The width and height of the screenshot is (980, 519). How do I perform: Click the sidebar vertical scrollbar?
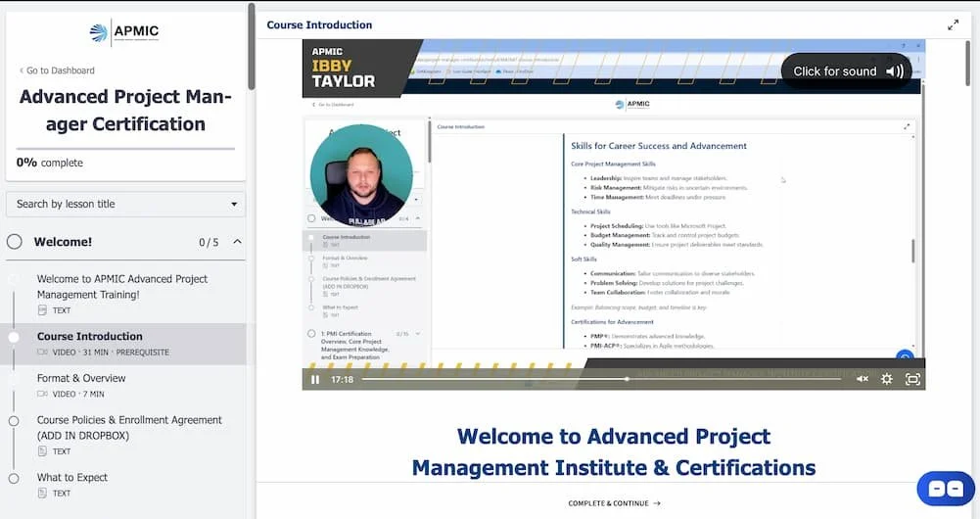pyautogui.click(x=252, y=47)
